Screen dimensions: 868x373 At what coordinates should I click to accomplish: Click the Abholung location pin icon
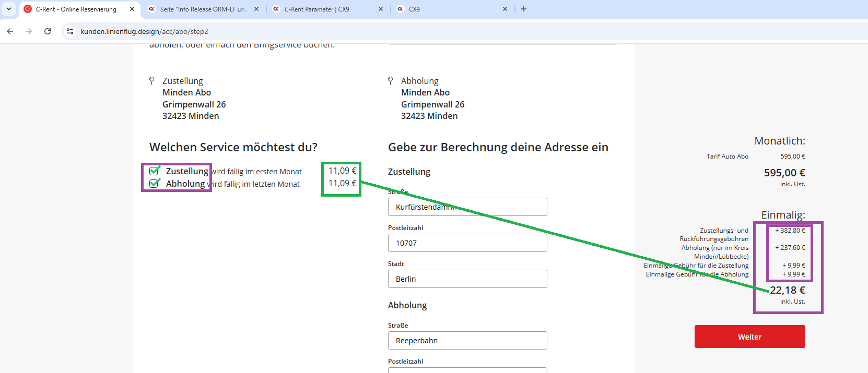coord(391,80)
